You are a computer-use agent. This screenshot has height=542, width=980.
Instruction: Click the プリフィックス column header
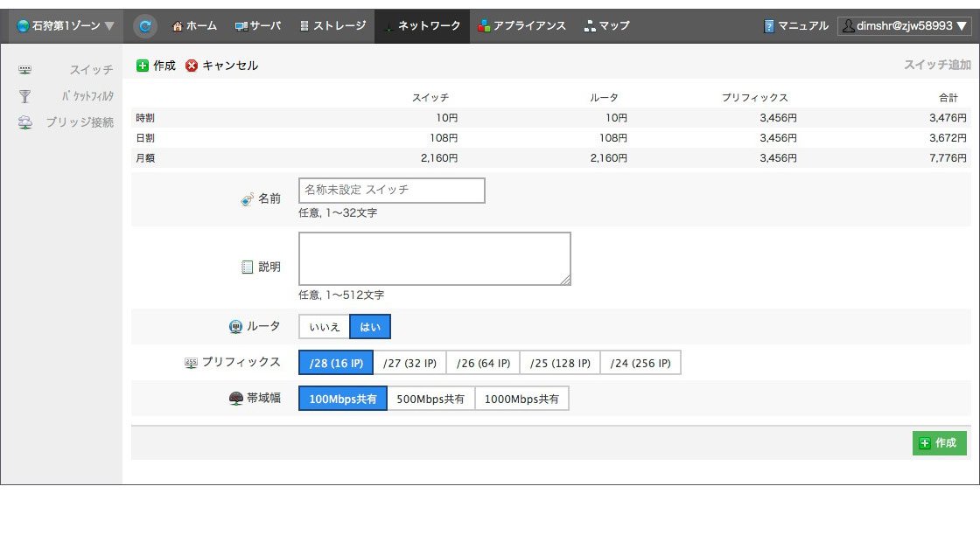coord(754,97)
